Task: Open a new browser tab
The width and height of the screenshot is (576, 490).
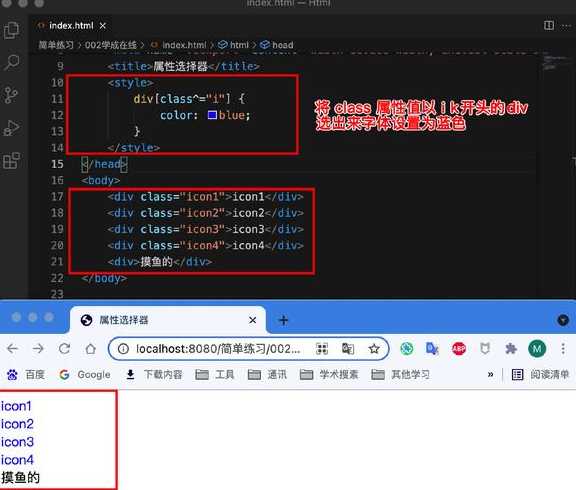Action: pyautogui.click(x=283, y=320)
